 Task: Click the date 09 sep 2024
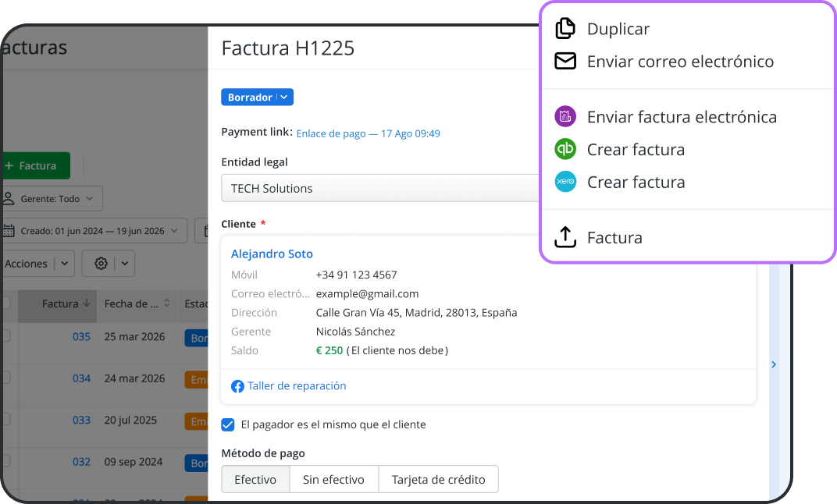(x=134, y=461)
